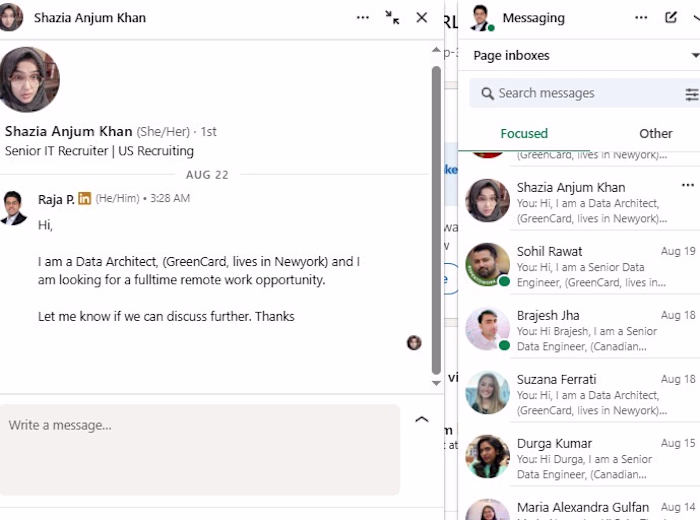This screenshot has height=520, width=700.
Task: Switch to the Other tab
Action: pyautogui.click(x=655, y=133)
